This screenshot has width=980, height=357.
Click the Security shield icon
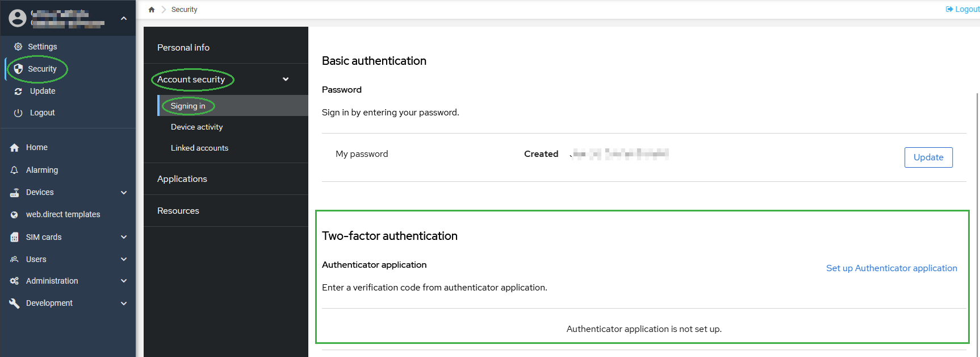tap(18, 69)
